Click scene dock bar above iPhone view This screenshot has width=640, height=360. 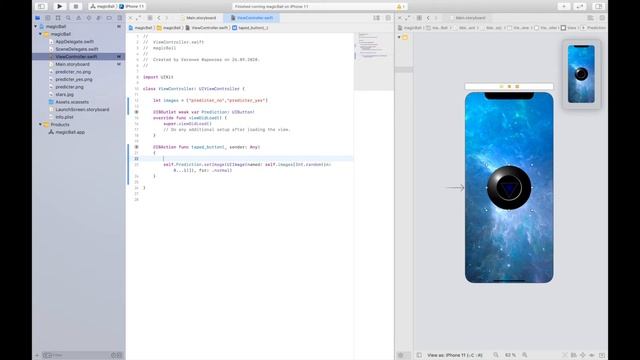[509, 87]
